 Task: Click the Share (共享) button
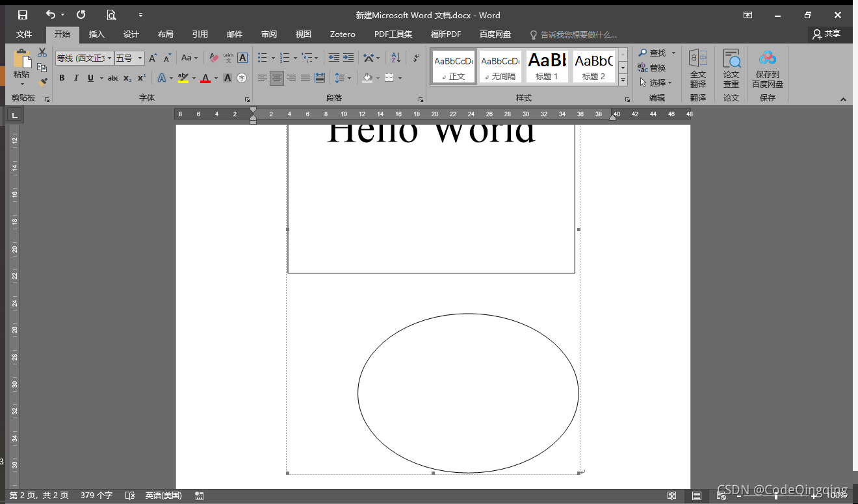826,34
